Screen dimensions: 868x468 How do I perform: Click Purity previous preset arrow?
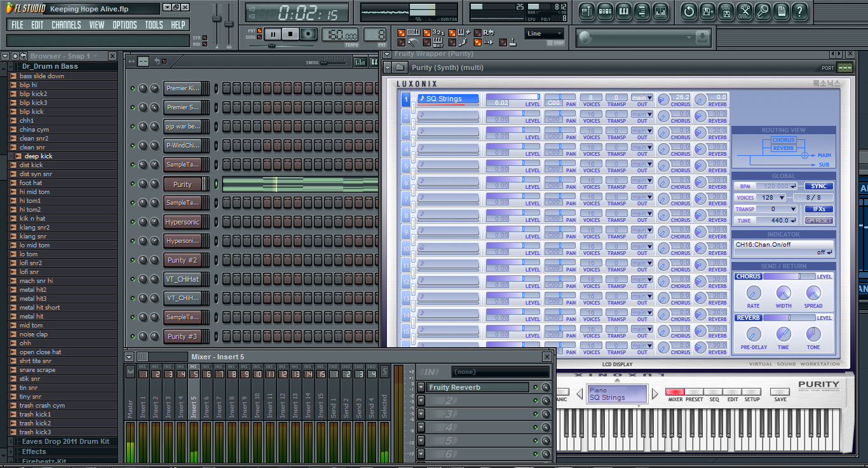pos(580,394)
